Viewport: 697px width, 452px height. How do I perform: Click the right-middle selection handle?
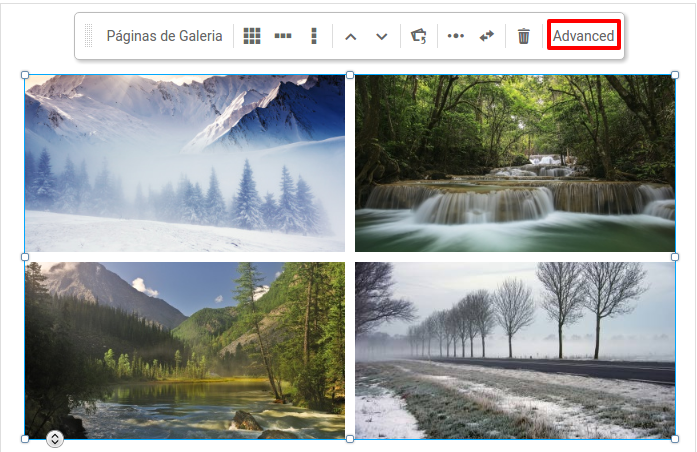(x=675, y=257)
